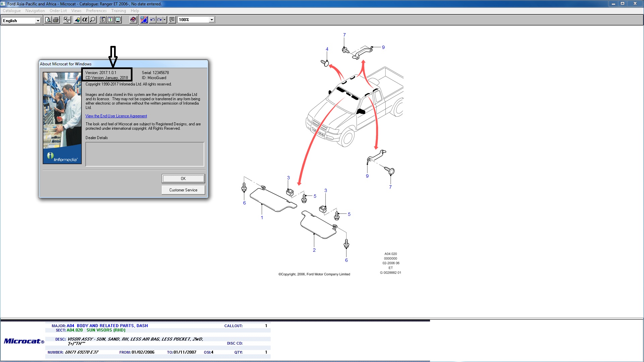Click the magnifying glass search icon
This screenshot has width=644, height=362.
pos(93,20)
